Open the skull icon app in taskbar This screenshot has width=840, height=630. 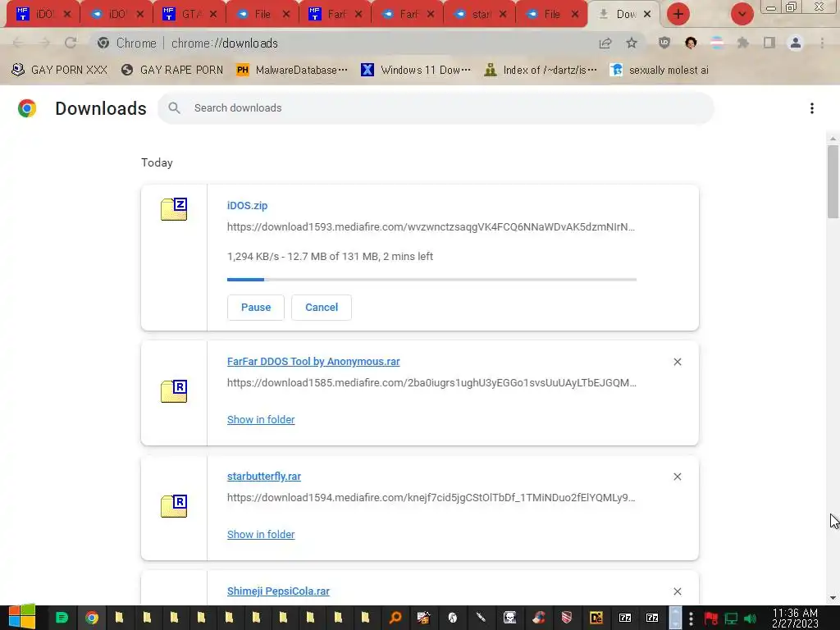(x=509, y=618)
